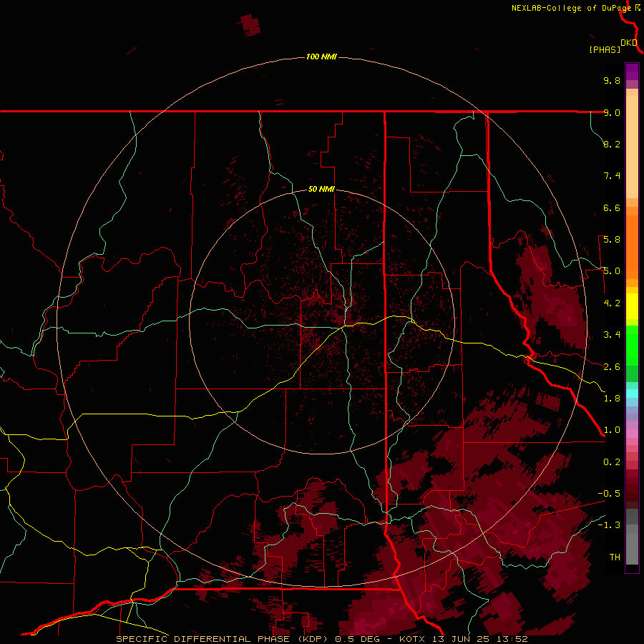Click the [PHAS] legend title
644x644 pixels.
click(605, 49)
